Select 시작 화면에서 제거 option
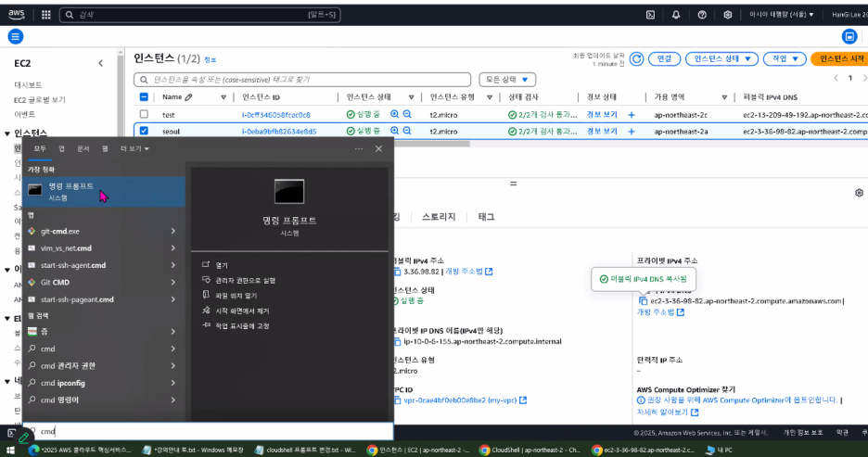 pos(236,311)
